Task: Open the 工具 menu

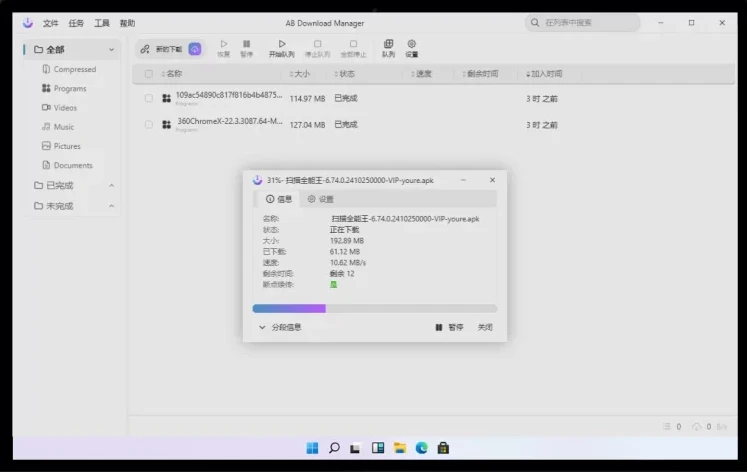Action: coord(101,23)
